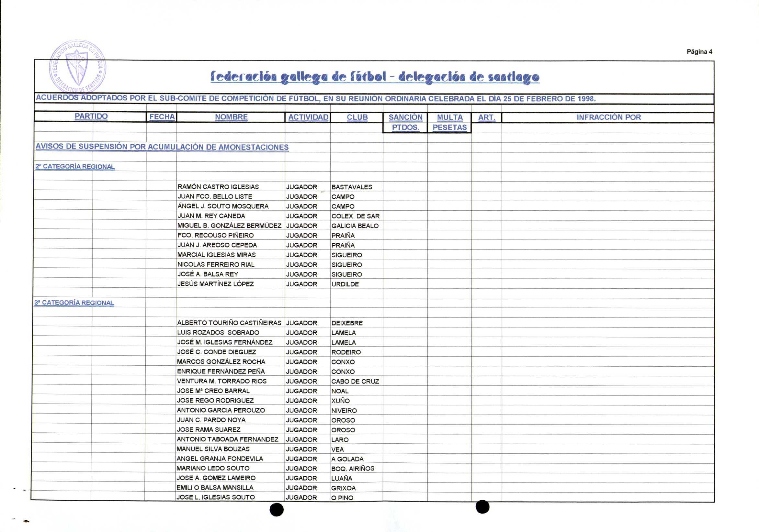Click the MULTA PESETAS header
The image size is (759, 532).
tap(449, 122)
